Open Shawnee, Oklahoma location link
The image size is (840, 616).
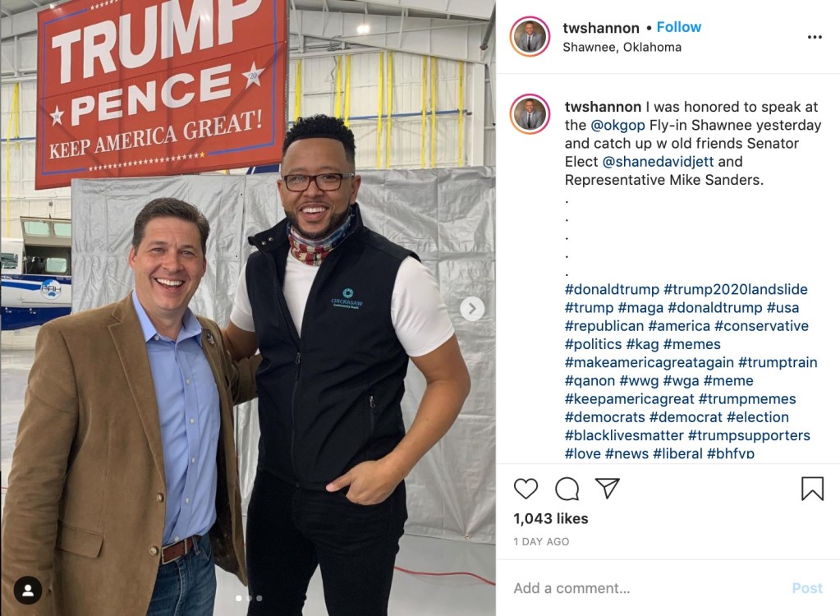(622, 47)
